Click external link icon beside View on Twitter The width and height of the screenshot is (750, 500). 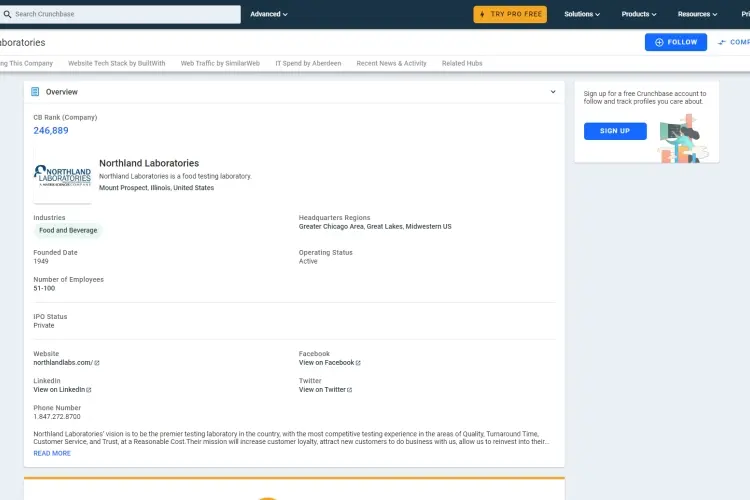pyautogui.click(x=349, y=390)
